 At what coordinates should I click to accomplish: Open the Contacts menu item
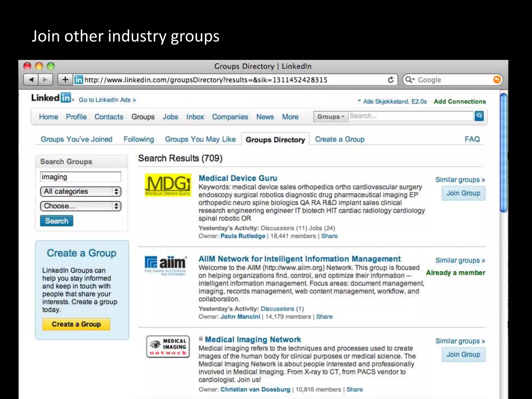pos(109,117)
